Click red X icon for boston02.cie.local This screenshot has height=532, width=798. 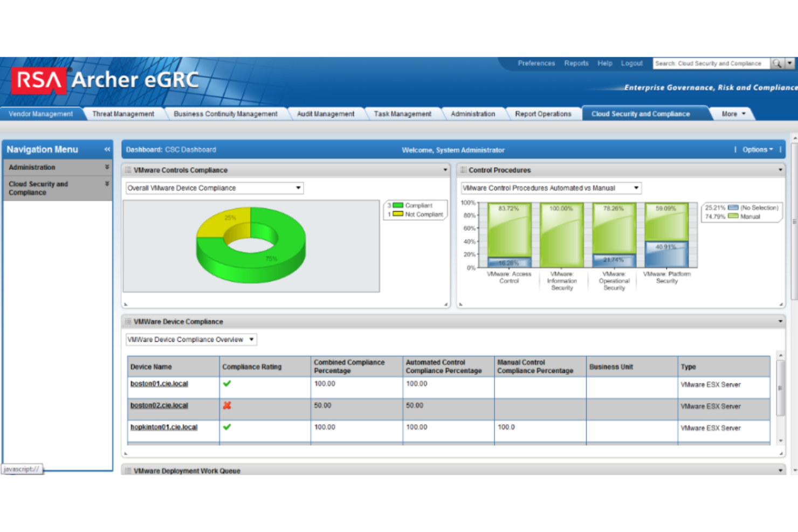pyautogui.click(x=227, y=405)
